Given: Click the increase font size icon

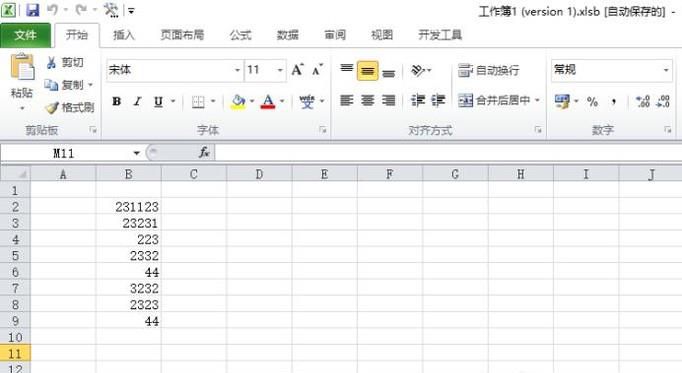Looking at the screenshot, I should coord(298,70).
